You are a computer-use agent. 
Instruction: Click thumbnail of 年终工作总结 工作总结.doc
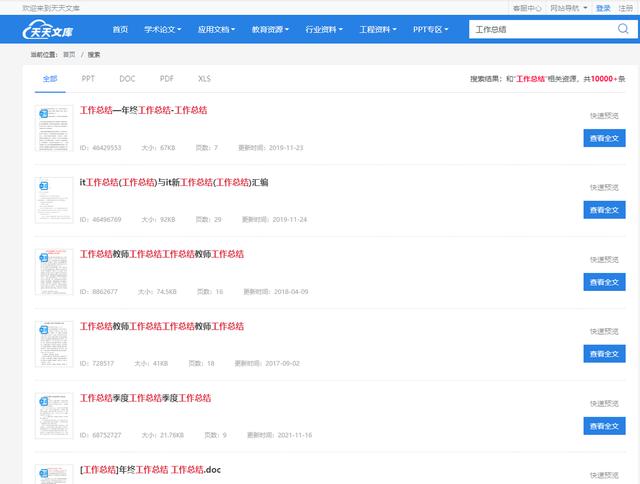(54, 474)
